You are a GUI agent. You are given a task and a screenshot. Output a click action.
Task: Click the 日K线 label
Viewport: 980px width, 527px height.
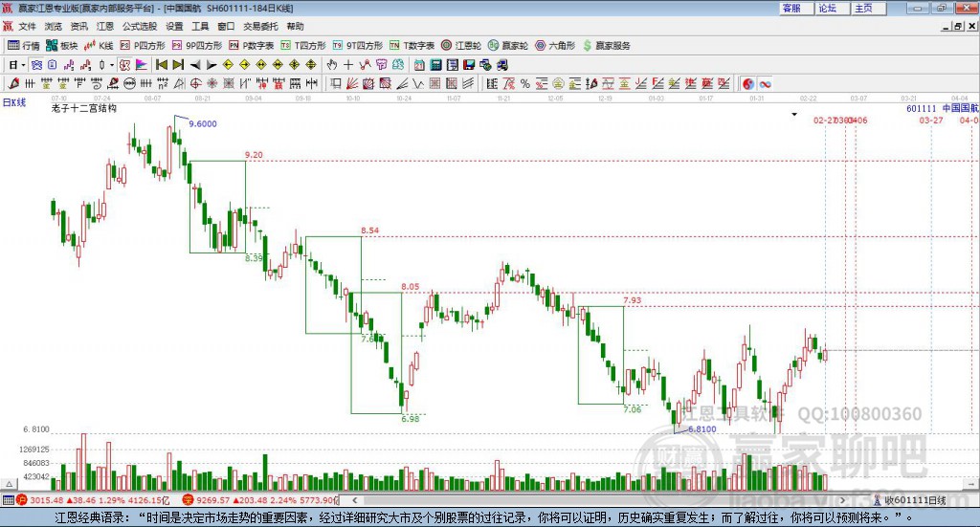tap(13, 102)
